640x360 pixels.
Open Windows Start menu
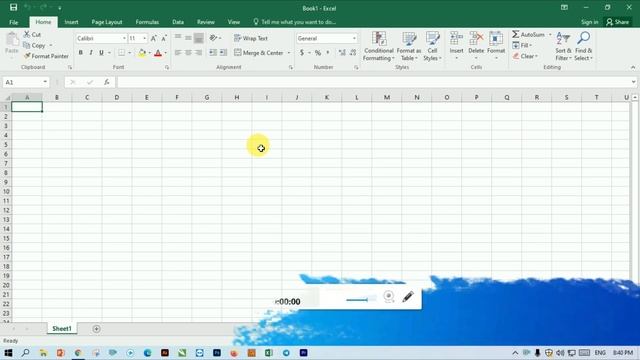point(8,353)
